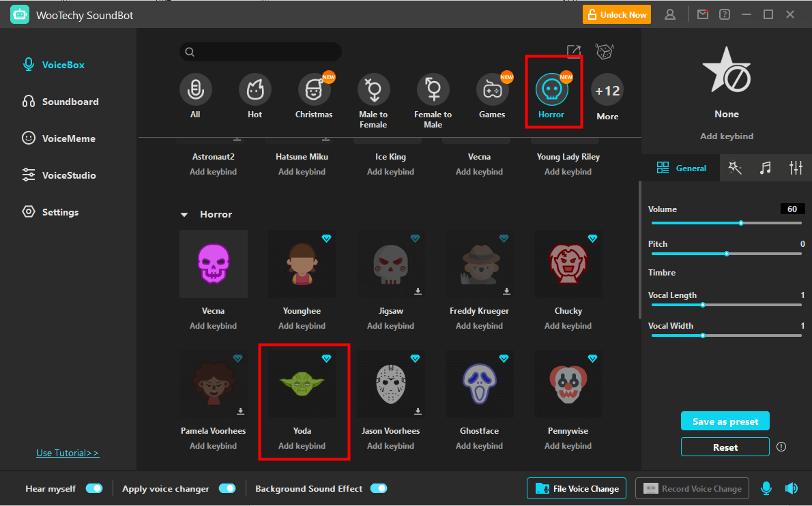Open Settings in the sidebar
Image resolution: width=812 pixels, height=506 pixels.
point(50,211)
